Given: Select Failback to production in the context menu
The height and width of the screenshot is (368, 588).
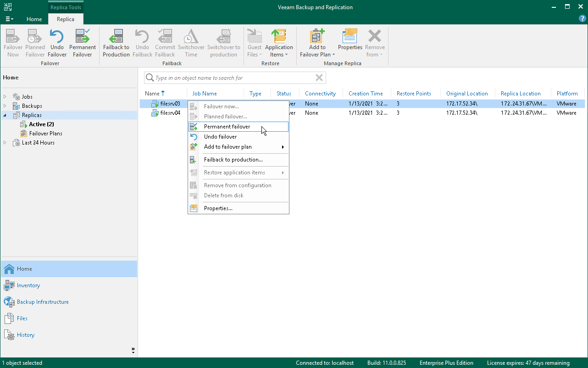Looking at the screenshot, I should 233,160.
